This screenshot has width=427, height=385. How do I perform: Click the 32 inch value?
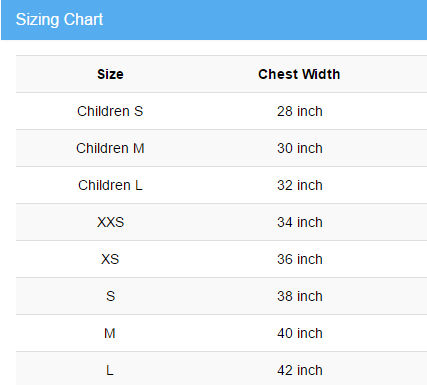coord(300,185)
